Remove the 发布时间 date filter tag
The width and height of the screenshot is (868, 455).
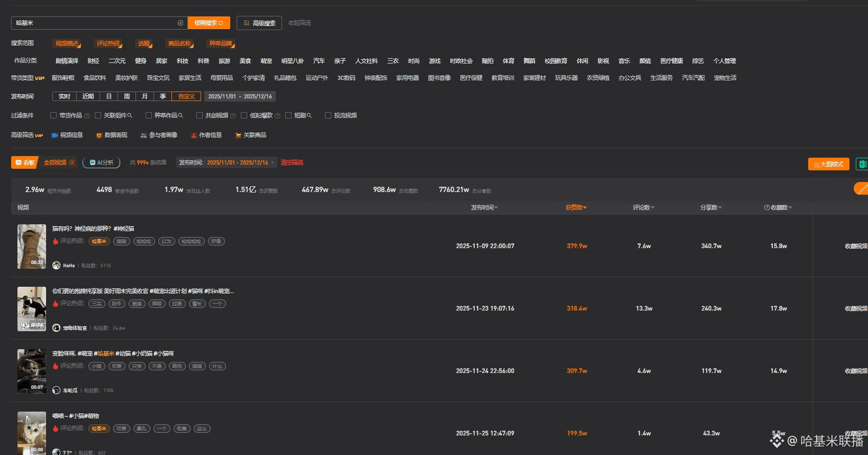pyautogui.click(x=273, y=163)
